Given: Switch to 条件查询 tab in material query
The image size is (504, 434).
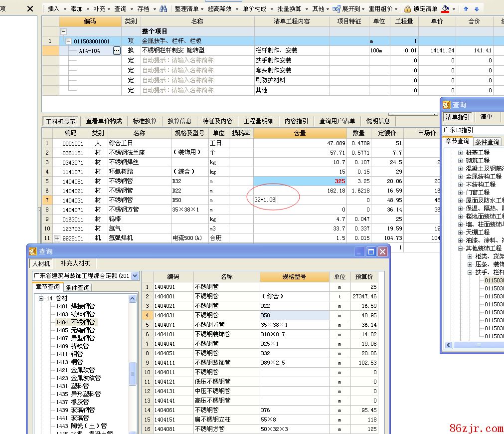Looking at the screenshot, I should click(x=77, y=287).
